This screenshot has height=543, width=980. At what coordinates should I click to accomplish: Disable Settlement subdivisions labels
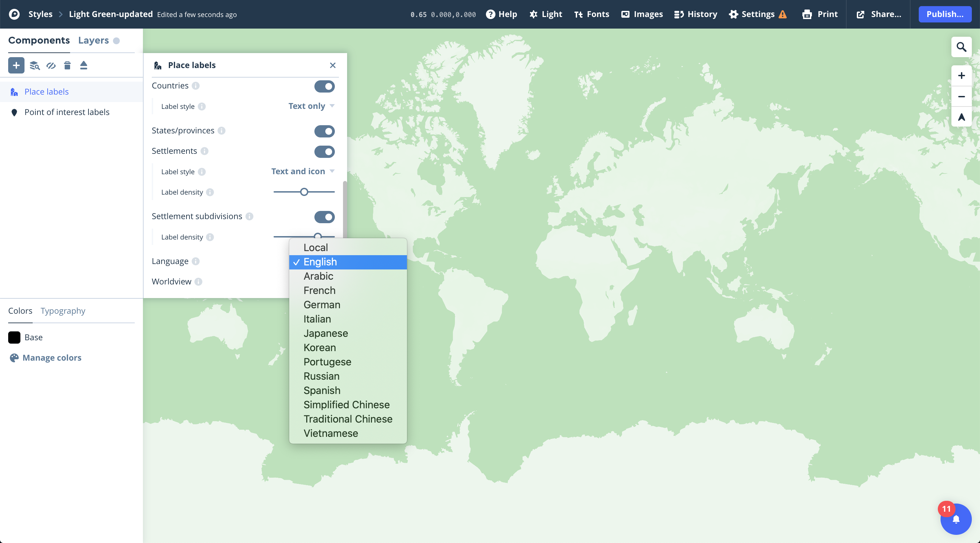[x=325, y=217]
